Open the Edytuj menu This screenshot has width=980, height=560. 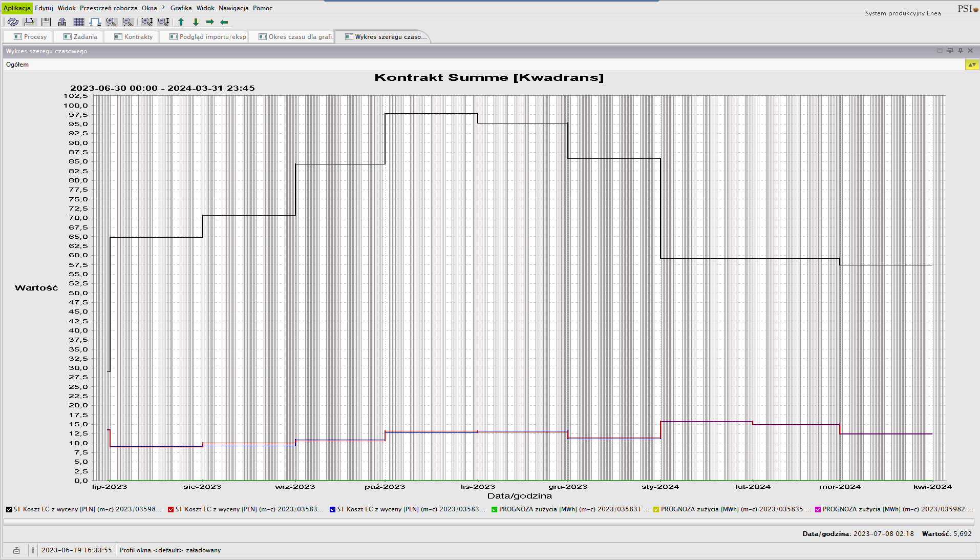click(44, 8)
